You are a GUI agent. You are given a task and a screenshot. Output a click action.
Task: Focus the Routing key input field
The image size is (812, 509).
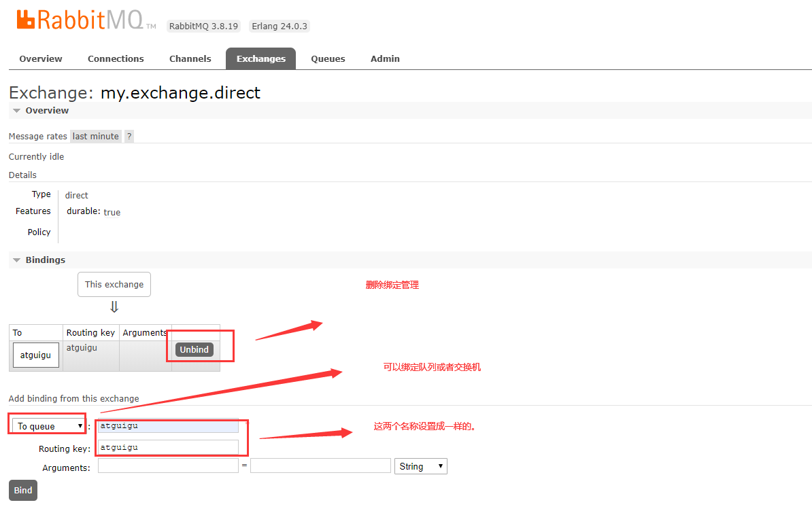pos(168,447)
